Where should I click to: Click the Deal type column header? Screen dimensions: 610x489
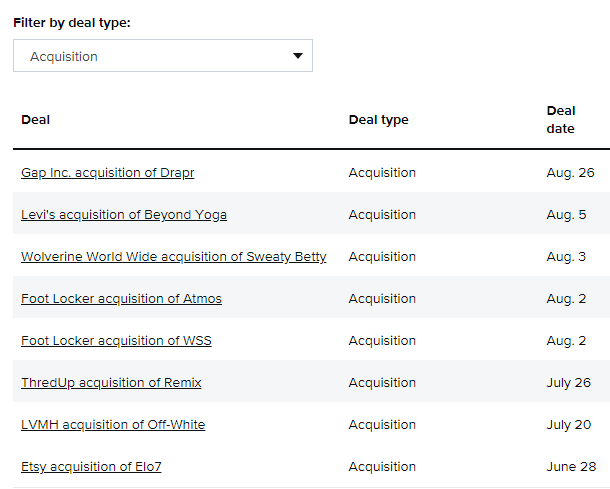(x=378, y=120)
